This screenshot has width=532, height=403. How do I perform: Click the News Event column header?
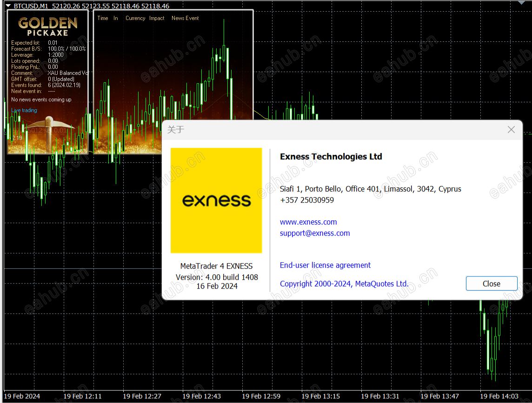(185, 18)
